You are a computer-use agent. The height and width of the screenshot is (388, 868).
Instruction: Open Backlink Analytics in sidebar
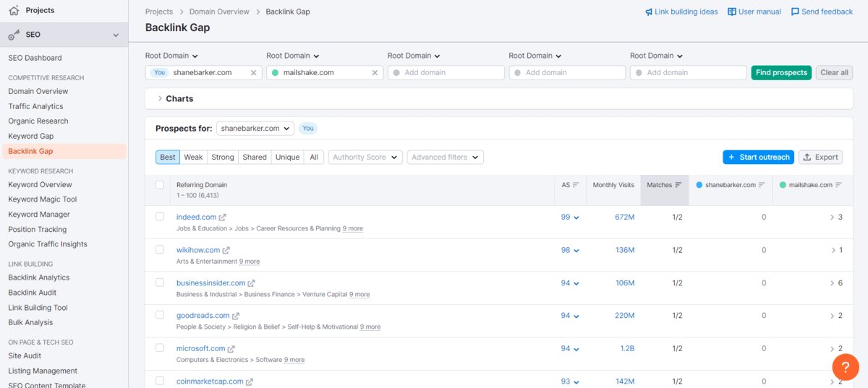tap(39, 278)
